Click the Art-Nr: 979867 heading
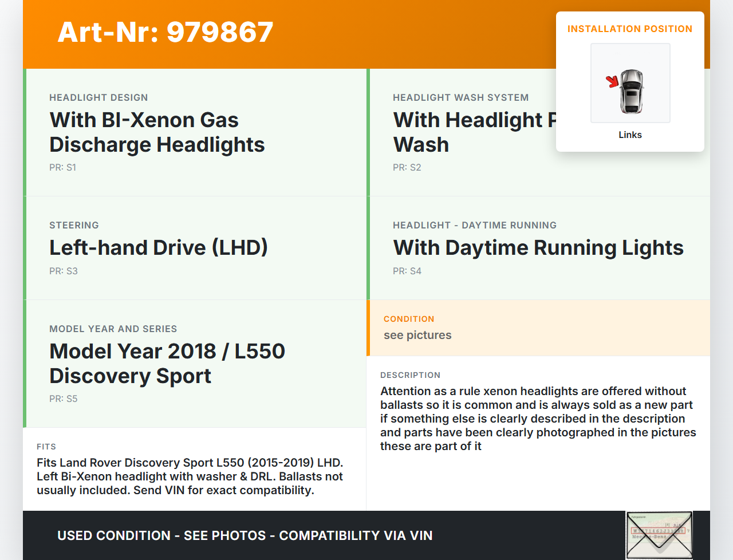 (165, 32)
